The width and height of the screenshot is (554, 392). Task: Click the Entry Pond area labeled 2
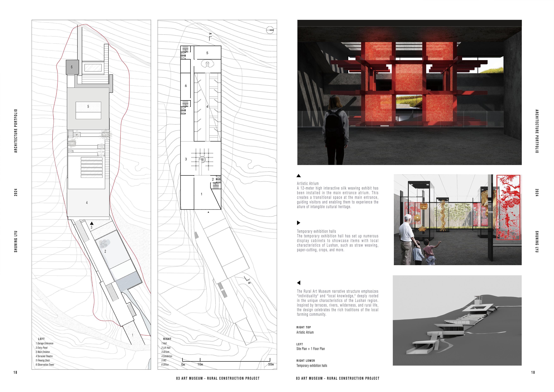(x=106, y=251)
